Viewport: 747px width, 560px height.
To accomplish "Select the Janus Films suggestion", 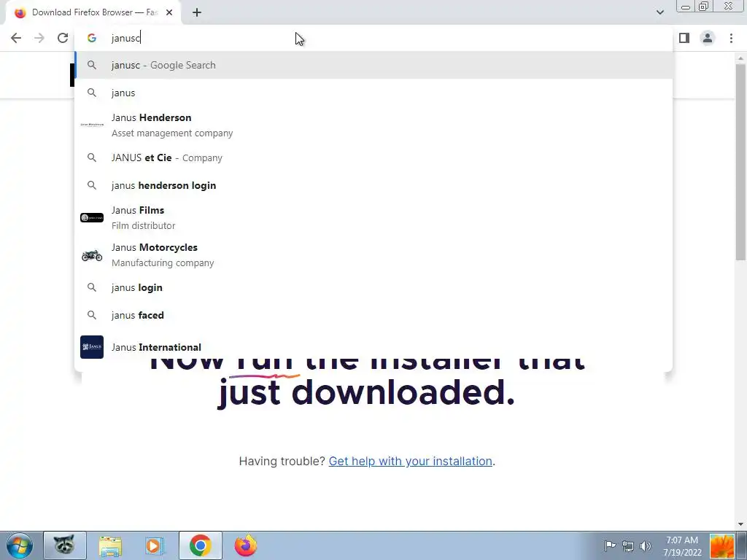I will [x=374, y=217].
